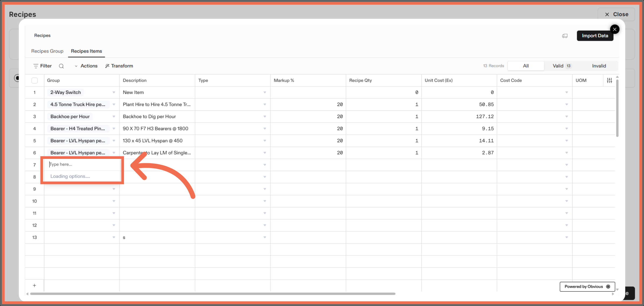Click the black circular X icon
644x306 pixels.
click(614, 29)
